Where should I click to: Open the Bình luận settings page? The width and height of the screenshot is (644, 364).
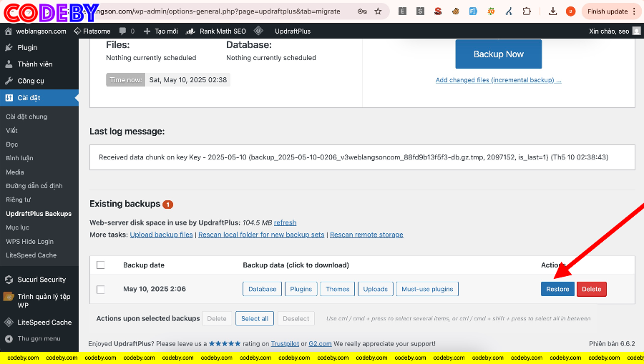19,158
